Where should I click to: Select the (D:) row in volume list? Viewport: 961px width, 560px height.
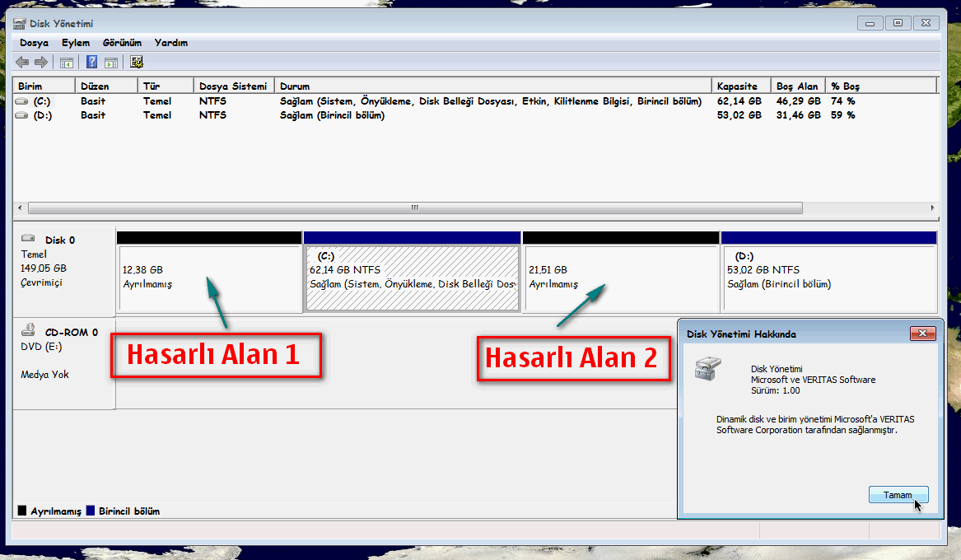tap(475, 115)
